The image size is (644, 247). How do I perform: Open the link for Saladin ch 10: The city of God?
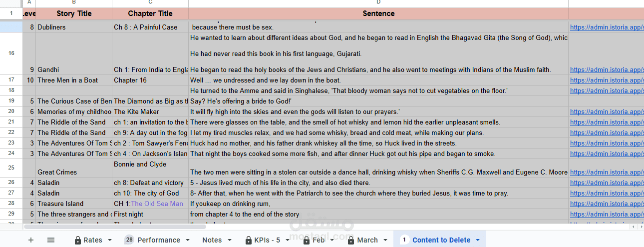pyautogui.click(x=607, y=193)
